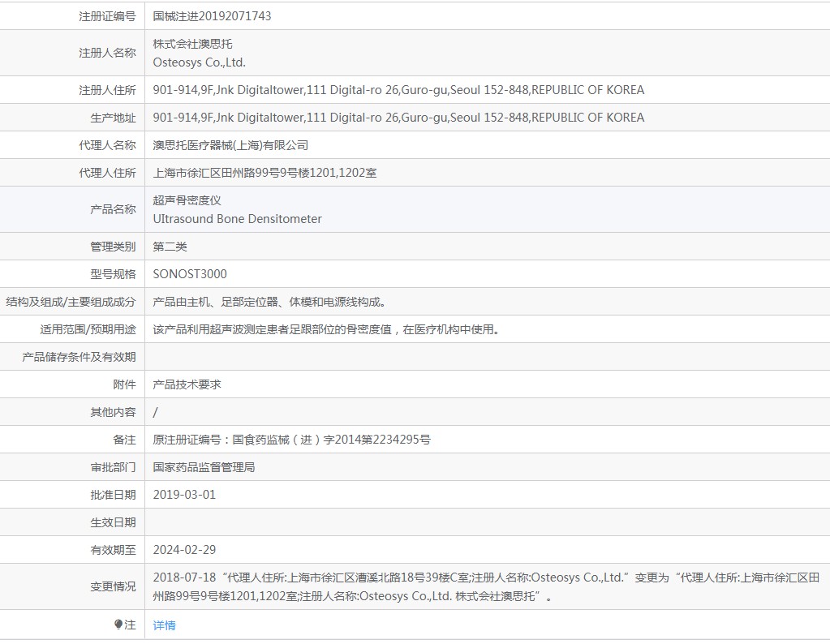The height and width of the screenshot is (644, 830).
Task: Select Chinese registrant name 株式会社澳思托
Action: (192, 44)
